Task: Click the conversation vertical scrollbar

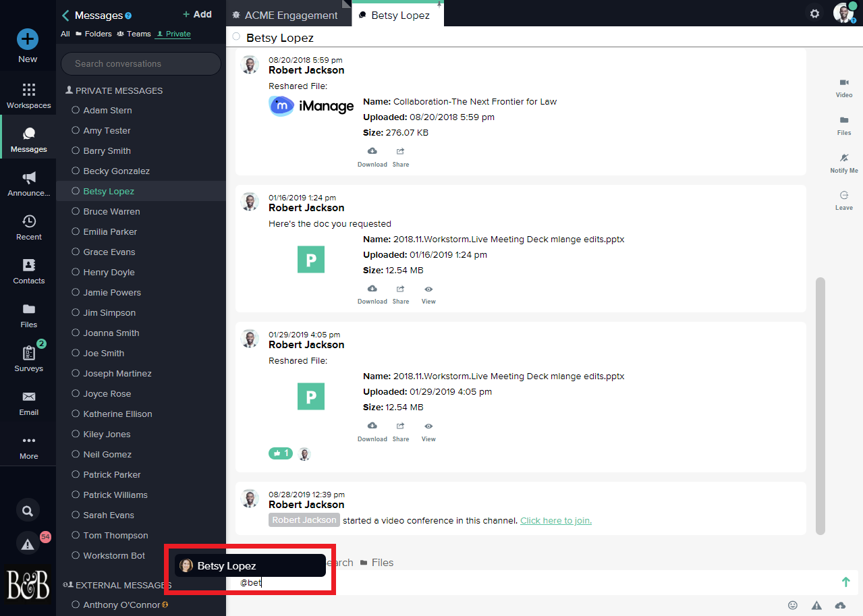Action: (x=820, y=405)
